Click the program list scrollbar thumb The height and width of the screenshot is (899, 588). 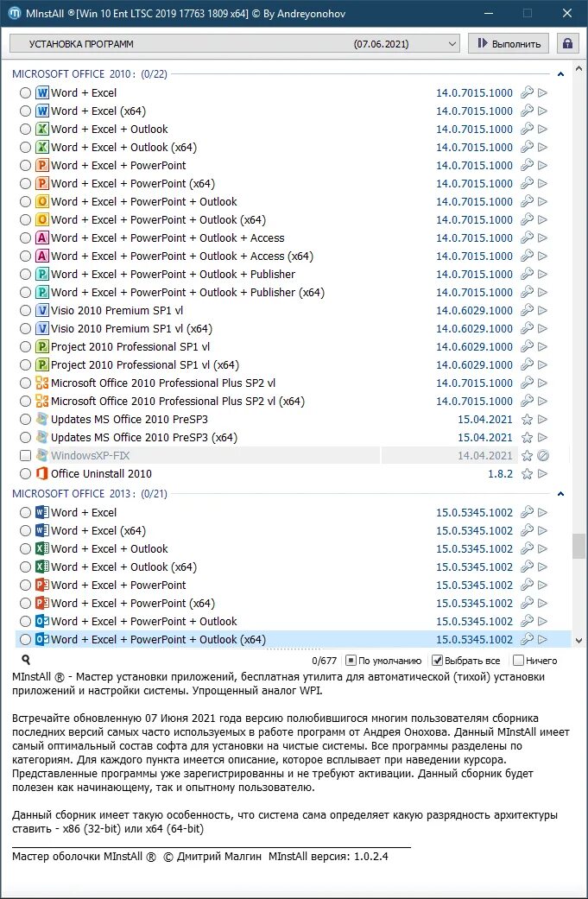(x=579, y=546)
